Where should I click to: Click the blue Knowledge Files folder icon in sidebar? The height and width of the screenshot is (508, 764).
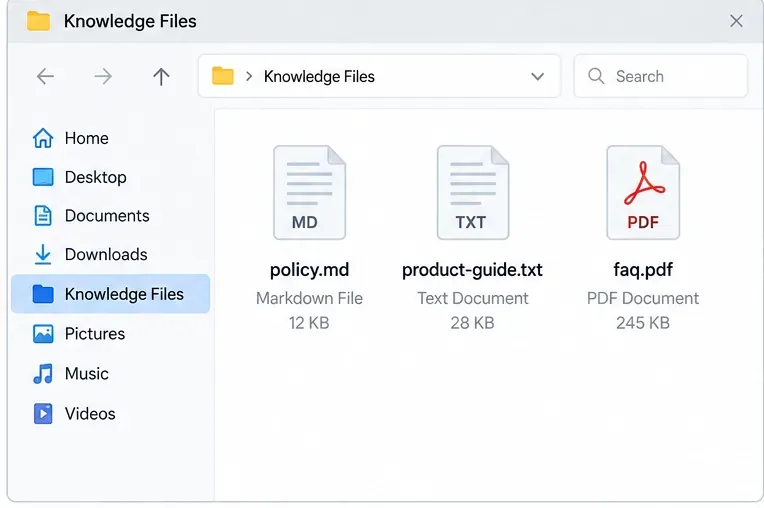point(43,294)
